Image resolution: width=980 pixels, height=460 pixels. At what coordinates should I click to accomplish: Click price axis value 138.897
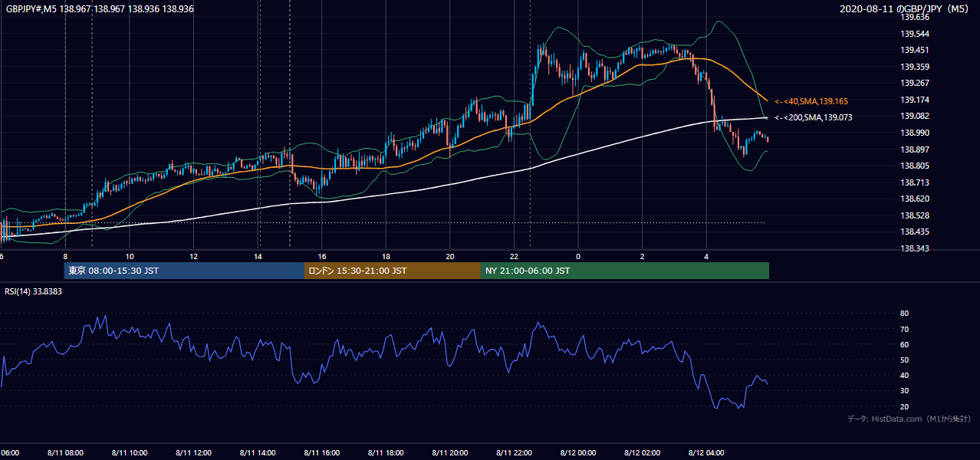pos(915,149)
